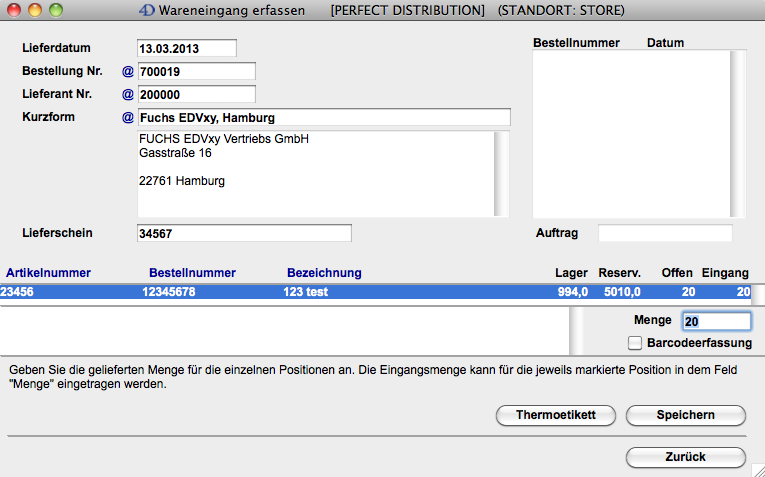Close the Wareneingang erfassen window
Image resolution: width=765 pixels, height=477 pixels.
tap(13, 11)
